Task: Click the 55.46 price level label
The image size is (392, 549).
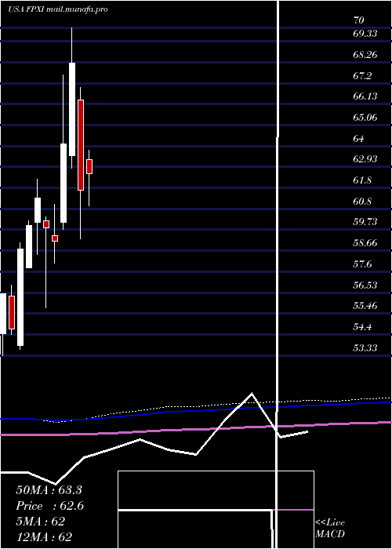Action: tap(365, 306)
